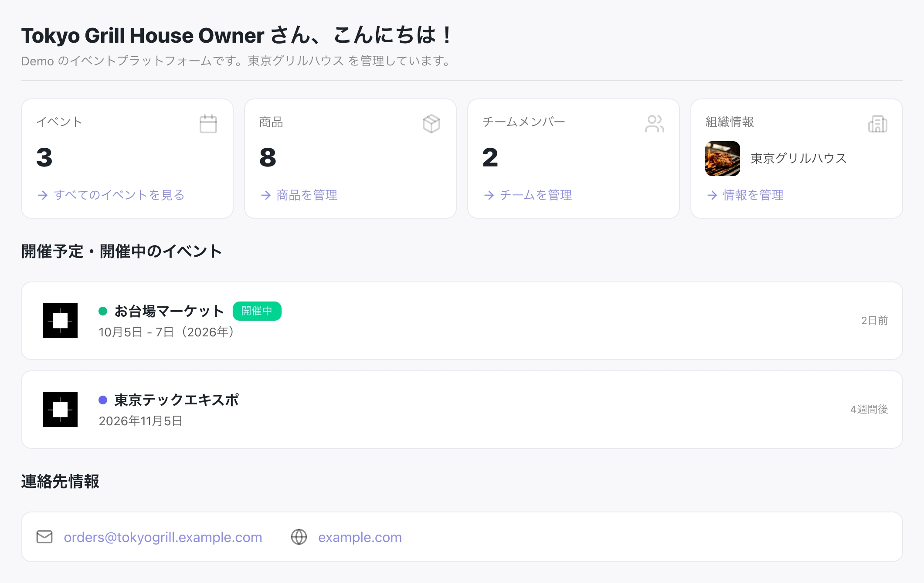Click purple status dot of 東京テックエキスポ
Screen dimensions: 924x583
(103, 400)
